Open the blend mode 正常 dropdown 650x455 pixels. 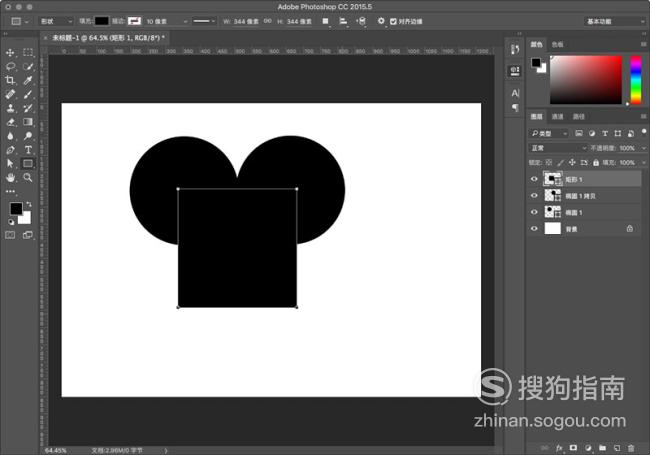(x=558, y=148)
